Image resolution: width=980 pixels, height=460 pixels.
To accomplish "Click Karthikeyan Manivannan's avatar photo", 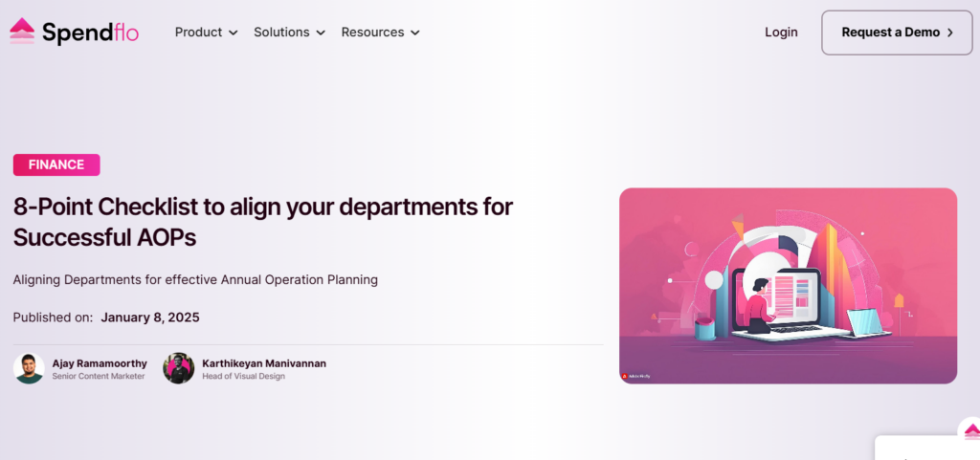I will (x=179, y=368).
